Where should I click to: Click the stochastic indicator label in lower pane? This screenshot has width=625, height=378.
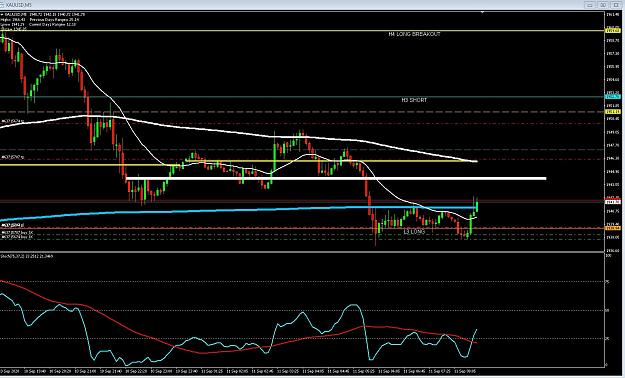[x=27, y=256]
